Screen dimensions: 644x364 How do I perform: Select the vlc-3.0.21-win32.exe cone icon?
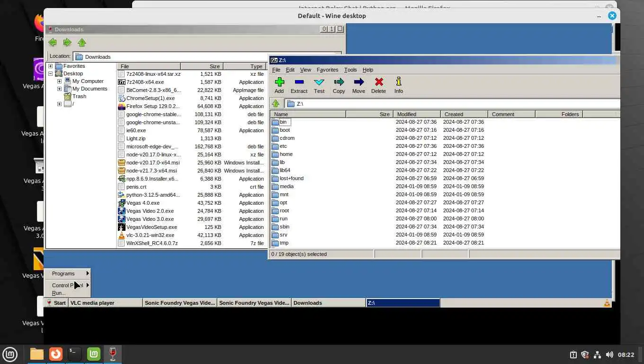pos(122,235)
